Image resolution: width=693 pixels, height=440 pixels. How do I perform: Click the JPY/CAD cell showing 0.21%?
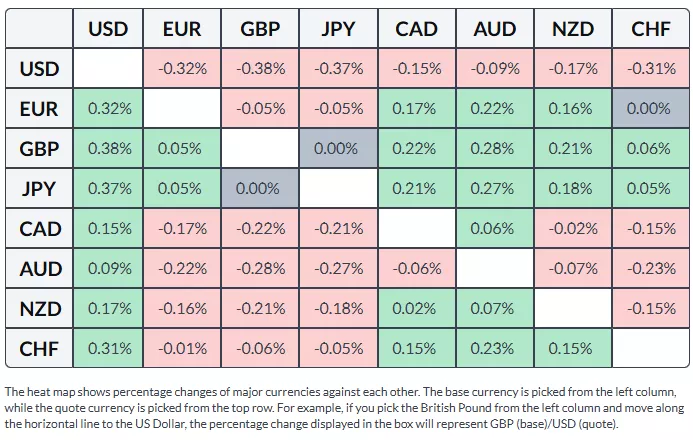[x=417, y=189]
